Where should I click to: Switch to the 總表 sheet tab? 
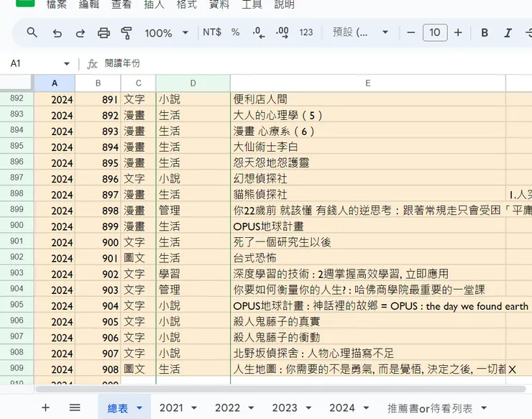[118, 408]
